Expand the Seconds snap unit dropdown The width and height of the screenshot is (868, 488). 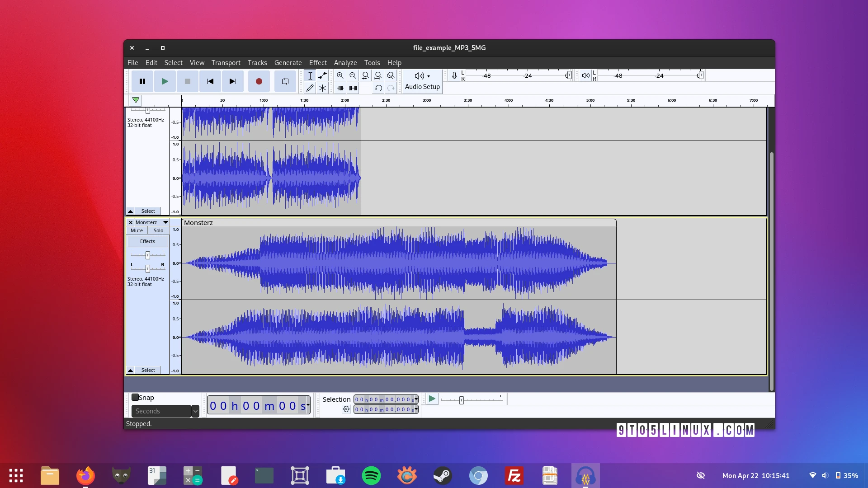tap(195, 411)
